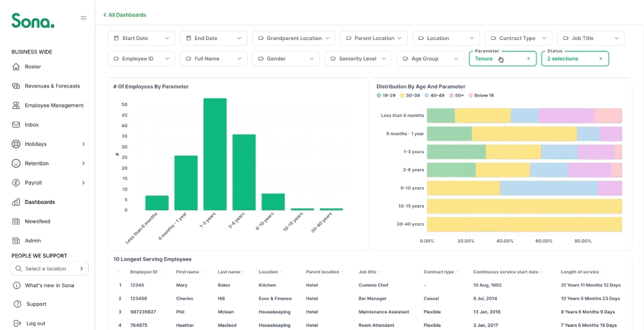Clear the Status 2 selections filter
644x330 pixels.
[601, 59]
